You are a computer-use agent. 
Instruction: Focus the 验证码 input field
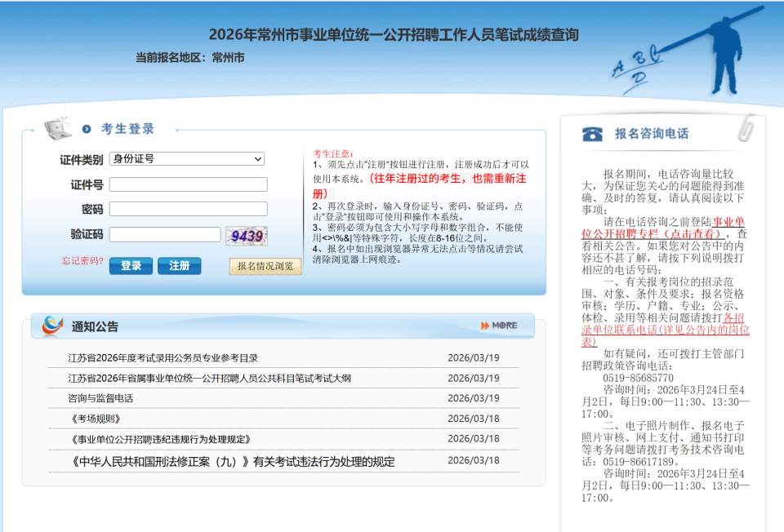(x=165, y=234)
